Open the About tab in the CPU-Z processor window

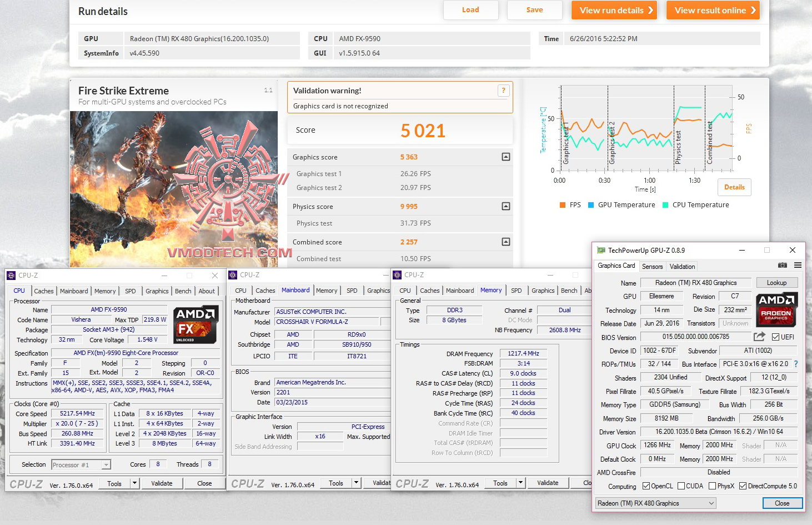click(207, 291)
